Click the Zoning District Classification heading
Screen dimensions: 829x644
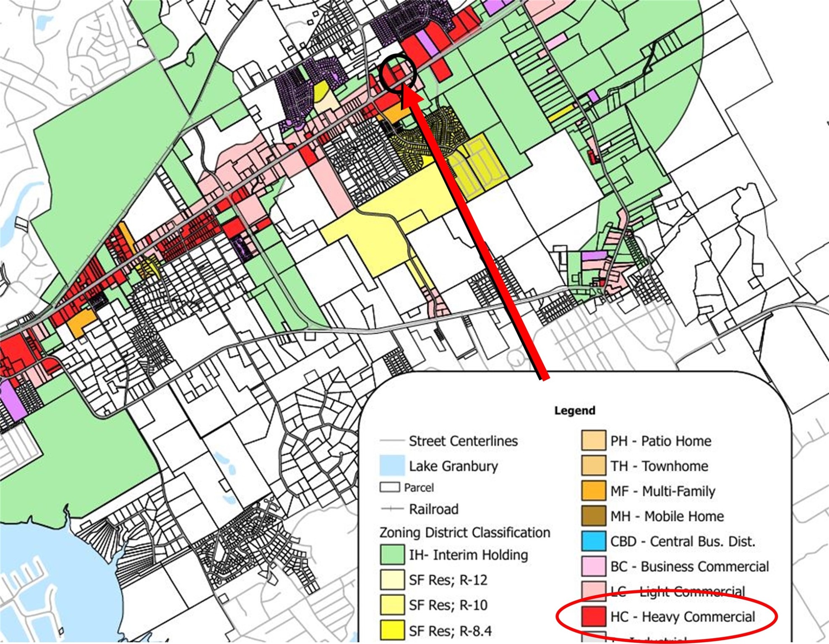464,532
